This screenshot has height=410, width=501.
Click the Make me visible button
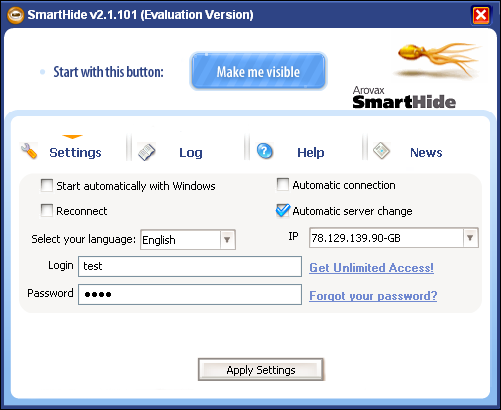258,71
